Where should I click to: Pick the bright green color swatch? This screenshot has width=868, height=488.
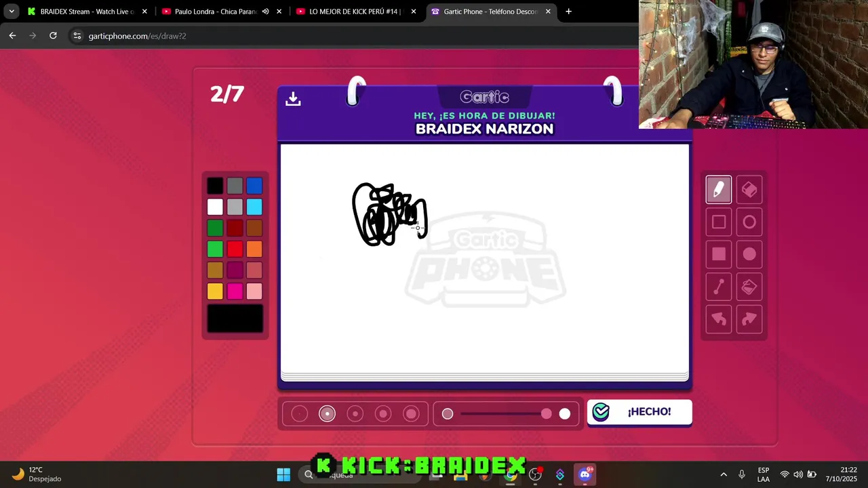[x=215, y=249]
